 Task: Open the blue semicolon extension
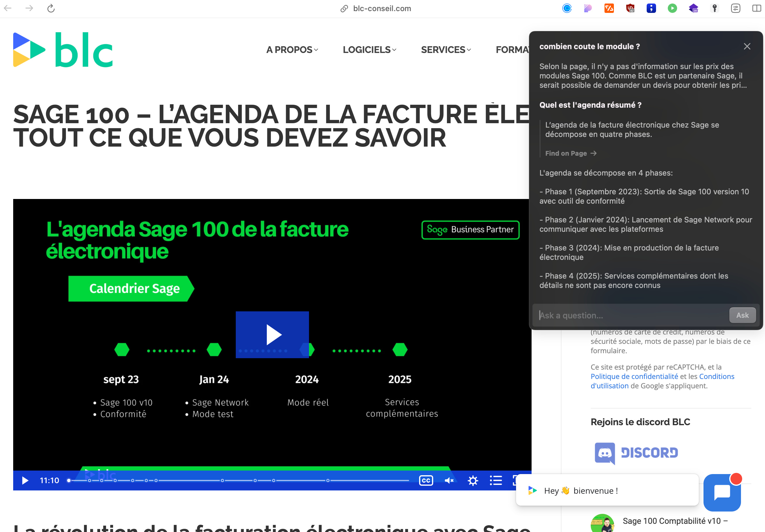[651, 8]
